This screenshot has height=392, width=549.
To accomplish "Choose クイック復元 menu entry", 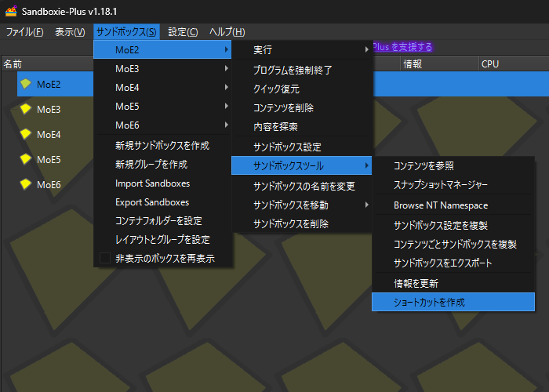I will click(301, 89).
